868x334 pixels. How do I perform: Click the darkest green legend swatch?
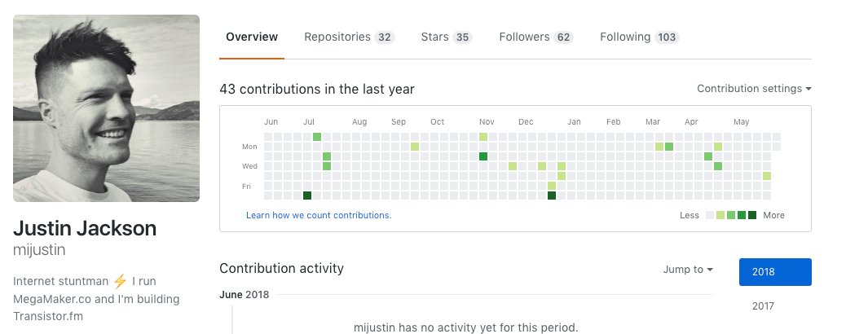(x=752, y=215)
